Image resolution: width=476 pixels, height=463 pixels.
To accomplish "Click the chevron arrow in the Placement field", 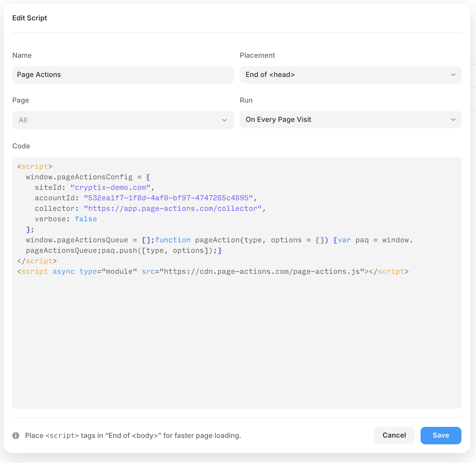I will pos(453,75).
